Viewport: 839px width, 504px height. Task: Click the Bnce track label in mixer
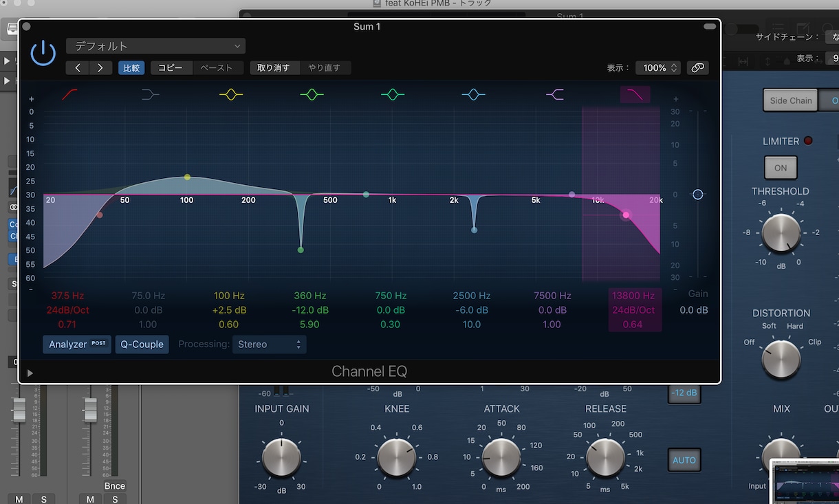pos(115,486)
